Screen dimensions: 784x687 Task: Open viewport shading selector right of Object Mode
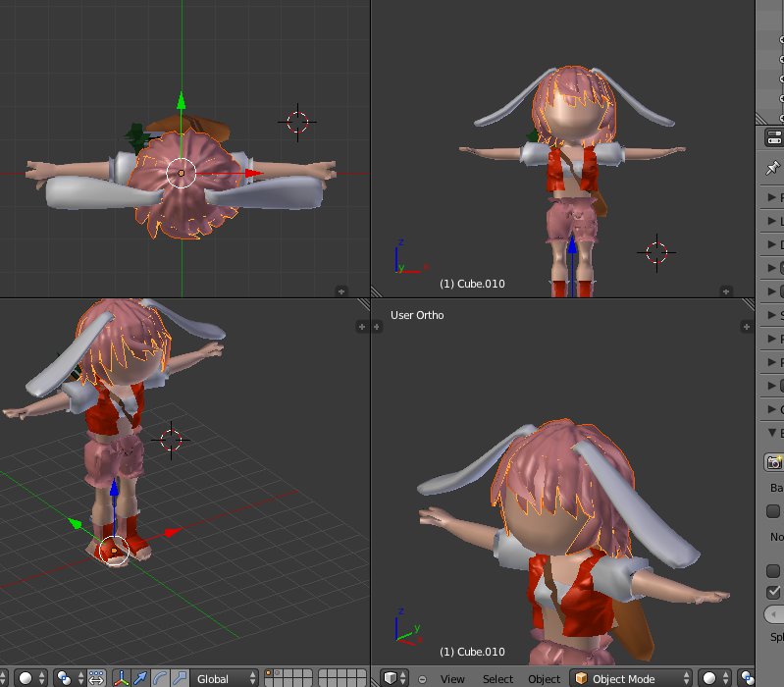(x=715, y=678)
